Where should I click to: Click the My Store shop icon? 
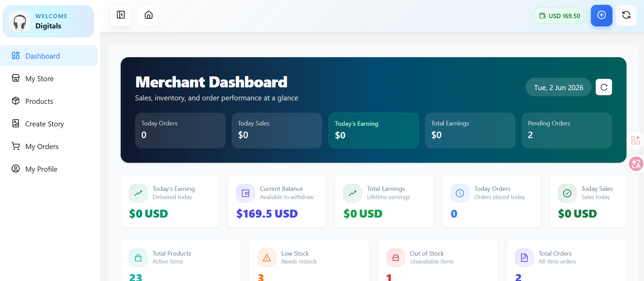[x=16, y=78]
